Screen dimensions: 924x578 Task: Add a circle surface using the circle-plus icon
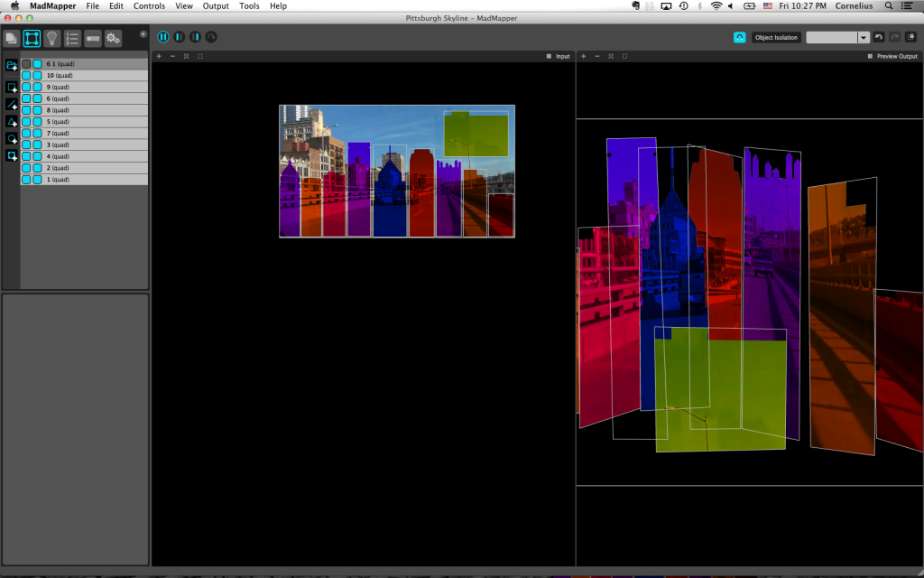point(11,138)
